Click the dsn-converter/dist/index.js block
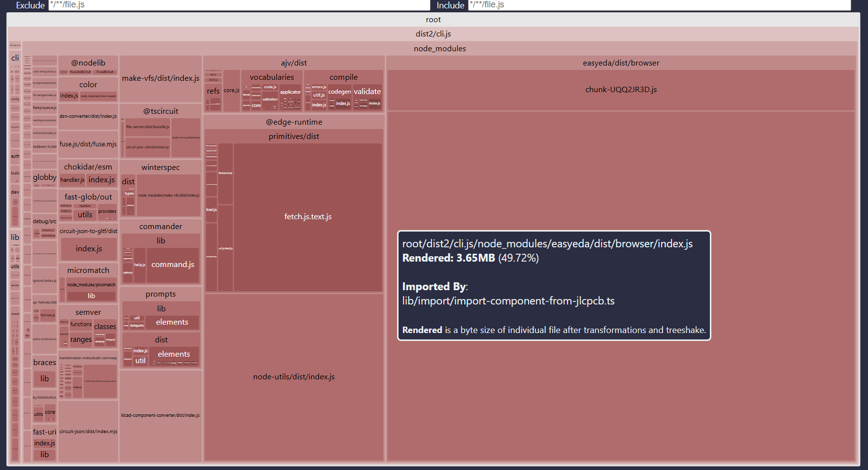The height and width of the screenshot is (470, 868). [x=88, y=116]
